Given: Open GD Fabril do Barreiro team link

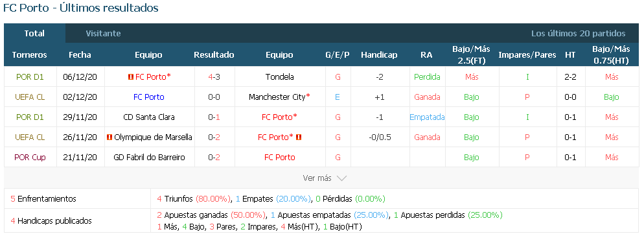Looking at the screenshot, I should coord(149,158).
